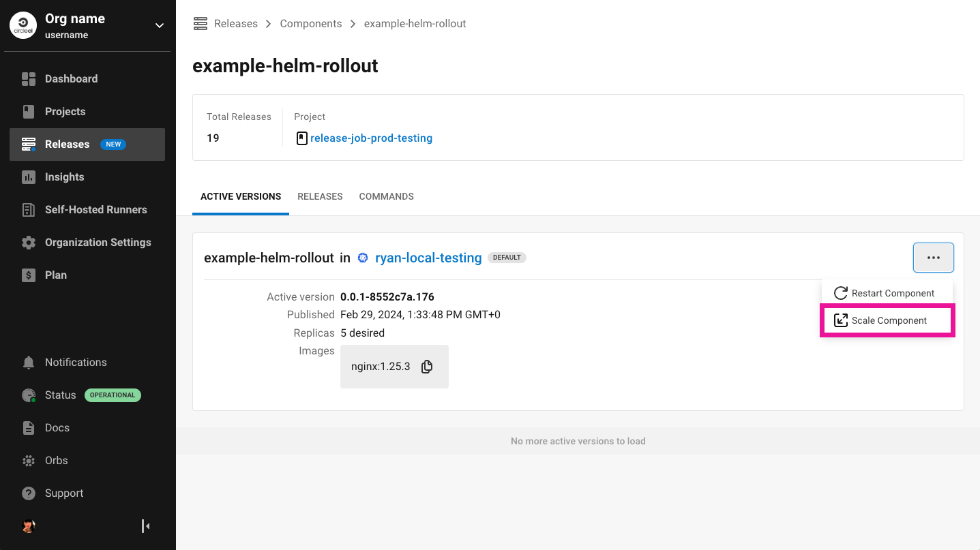Click the Plan dollar icon
This screenshot has height=550, width=980.
(29, 275)
